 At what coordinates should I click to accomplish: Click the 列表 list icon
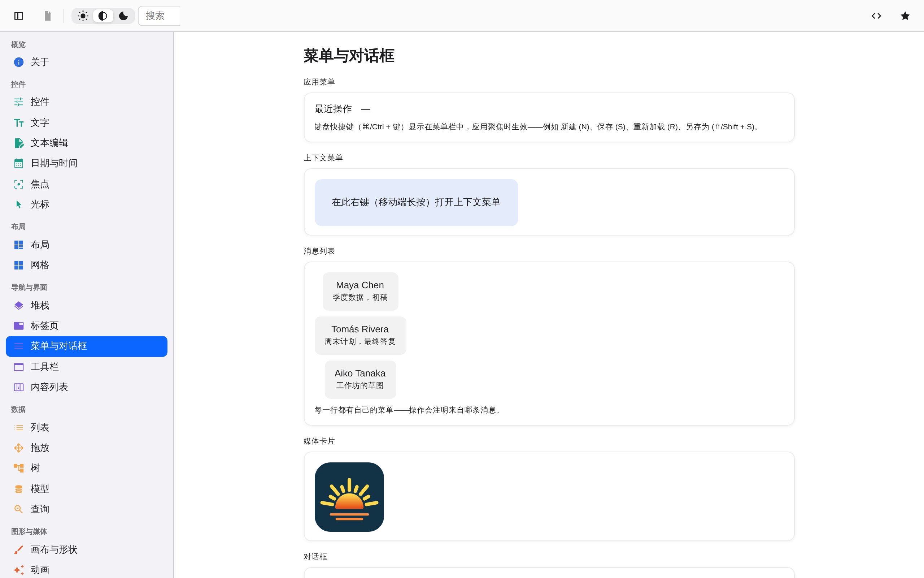[19, 427]
